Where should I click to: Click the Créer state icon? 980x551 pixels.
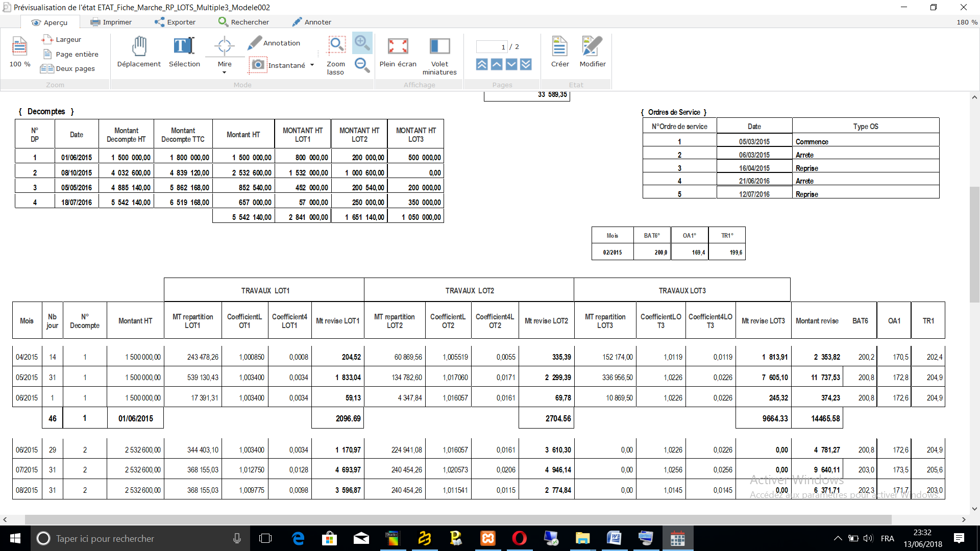[560, 51]
